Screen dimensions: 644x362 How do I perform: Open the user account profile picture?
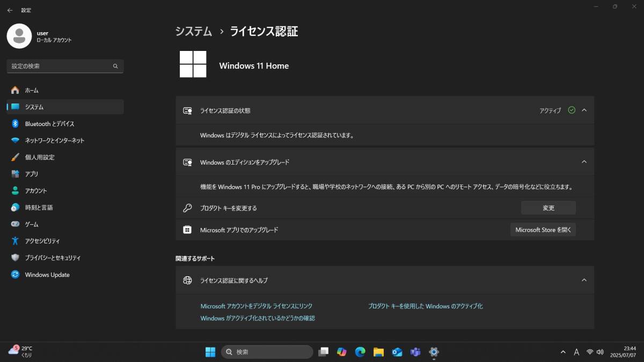pyautogui.click(x=19, y=36)
